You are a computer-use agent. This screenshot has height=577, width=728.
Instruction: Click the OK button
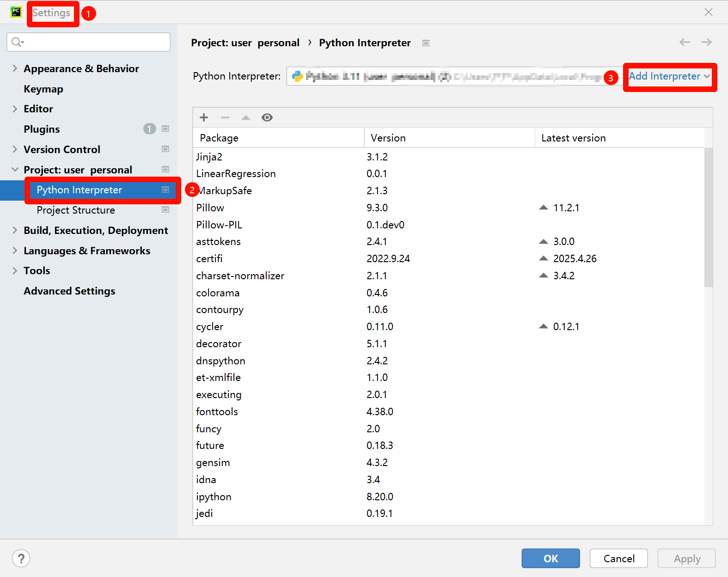pyautogui.click(x=551, y=558)
